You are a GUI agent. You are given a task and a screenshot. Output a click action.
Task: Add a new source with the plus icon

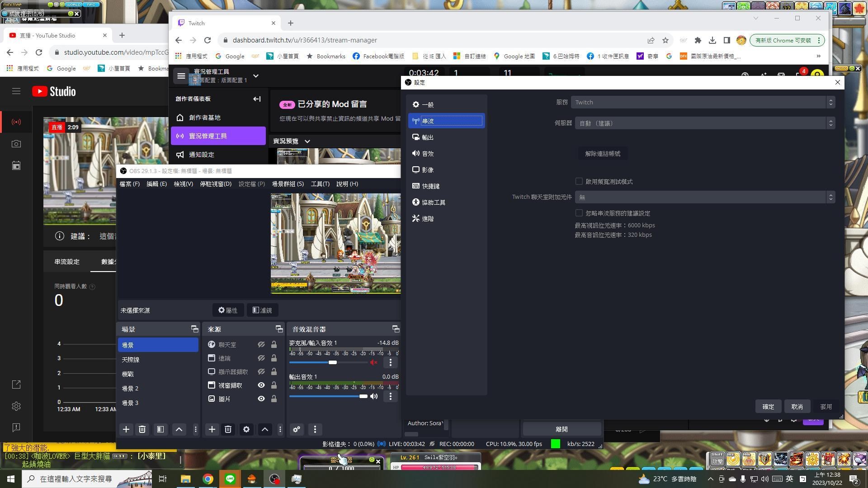212,429
